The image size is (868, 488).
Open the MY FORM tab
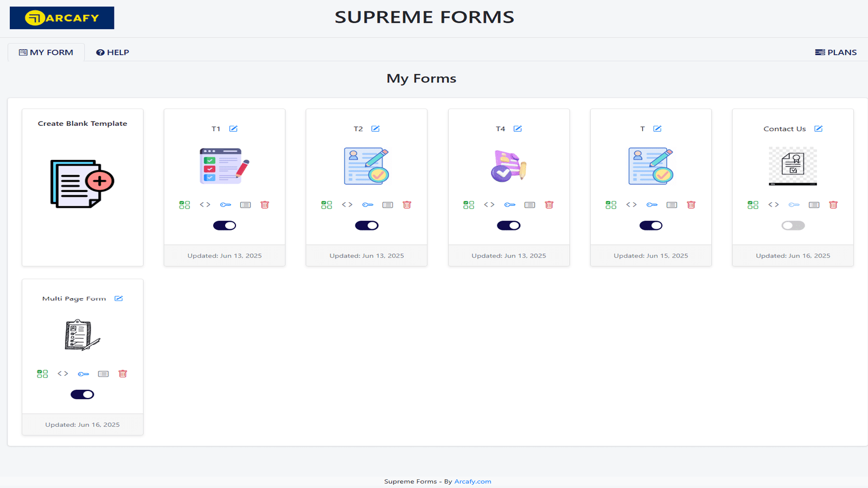[x=46, y=53]
